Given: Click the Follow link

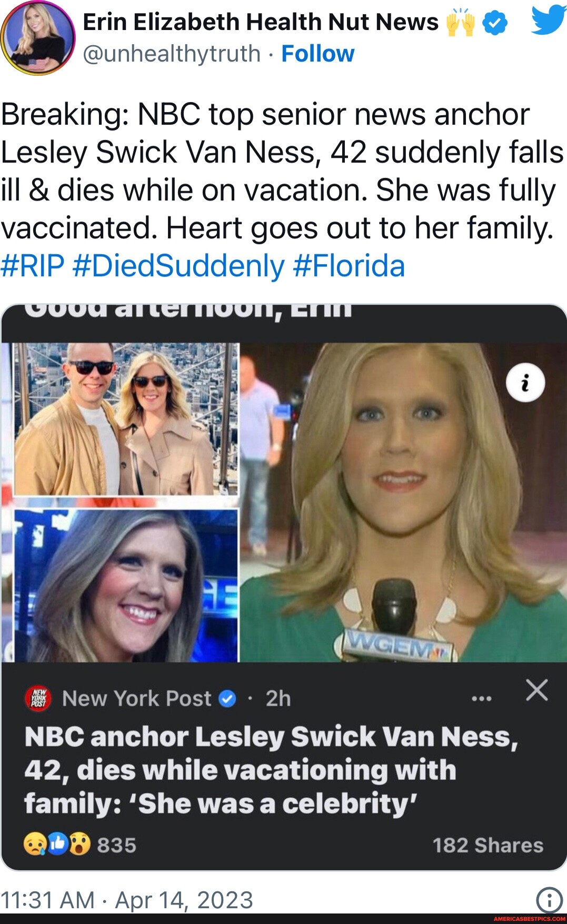Looking at the screenshot, I should click(318, 54).
